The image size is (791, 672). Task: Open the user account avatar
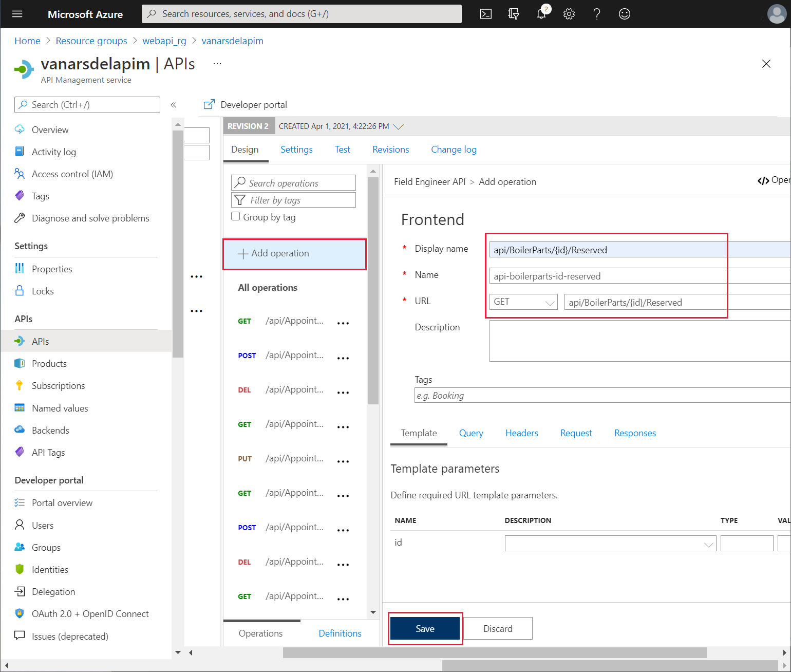click(777, 14)
